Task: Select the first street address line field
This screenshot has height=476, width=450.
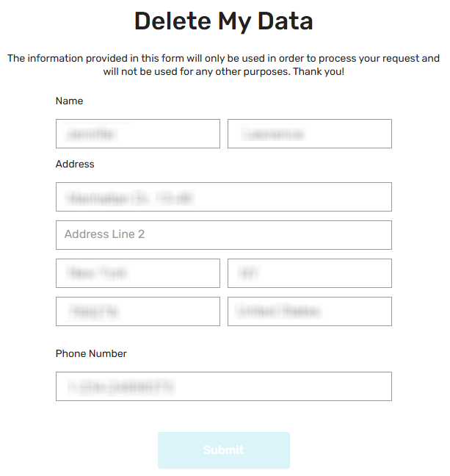Action: point(223,197)
